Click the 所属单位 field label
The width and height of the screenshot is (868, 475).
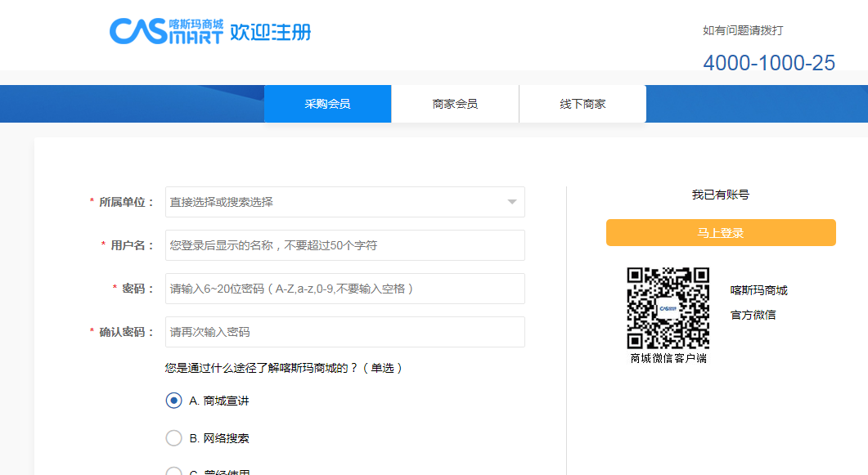coord(126,202)
